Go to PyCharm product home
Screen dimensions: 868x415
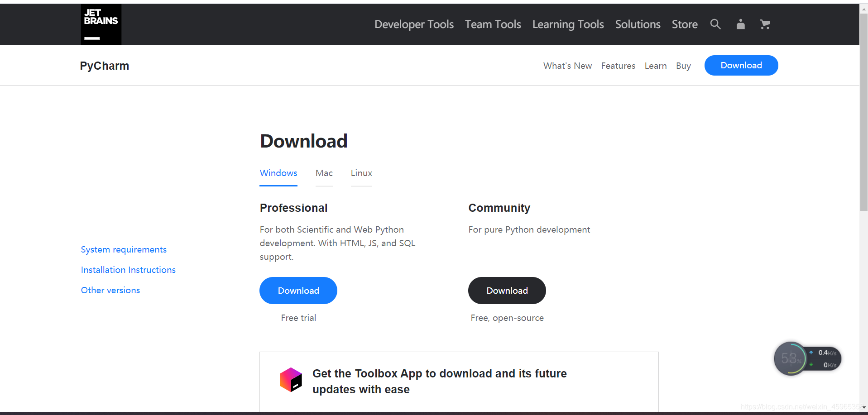[x=105, y=66]
